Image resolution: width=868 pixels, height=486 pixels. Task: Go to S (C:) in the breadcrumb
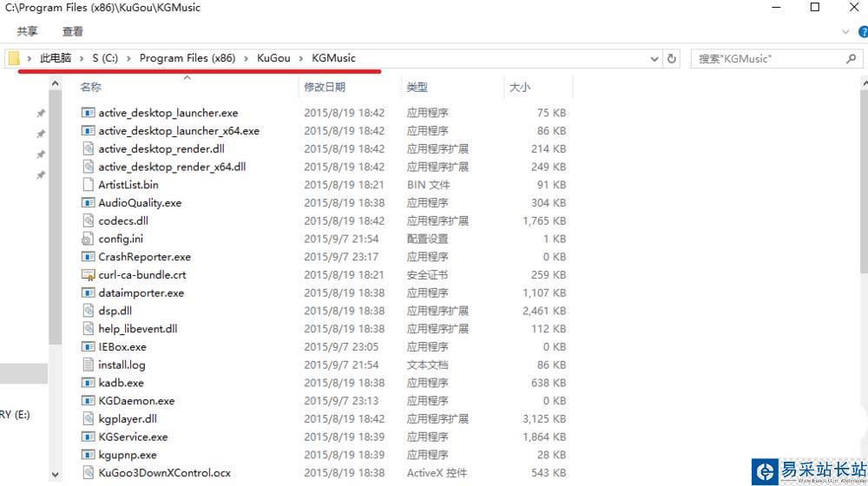point(105,58)
